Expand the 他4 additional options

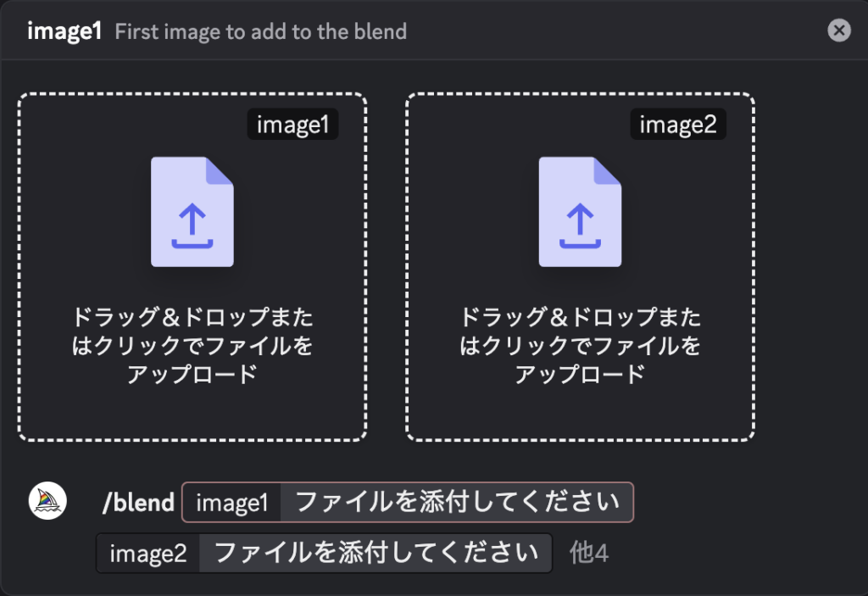pos(589,554)
